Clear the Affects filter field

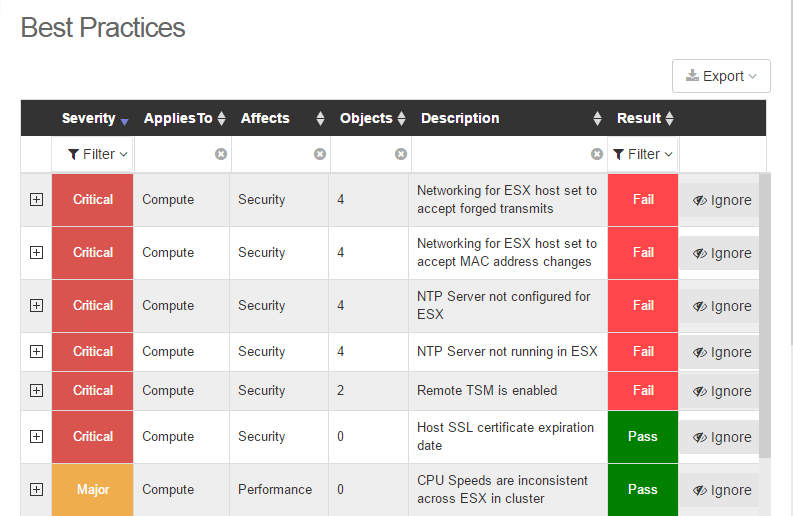click(x=320, y=154)
